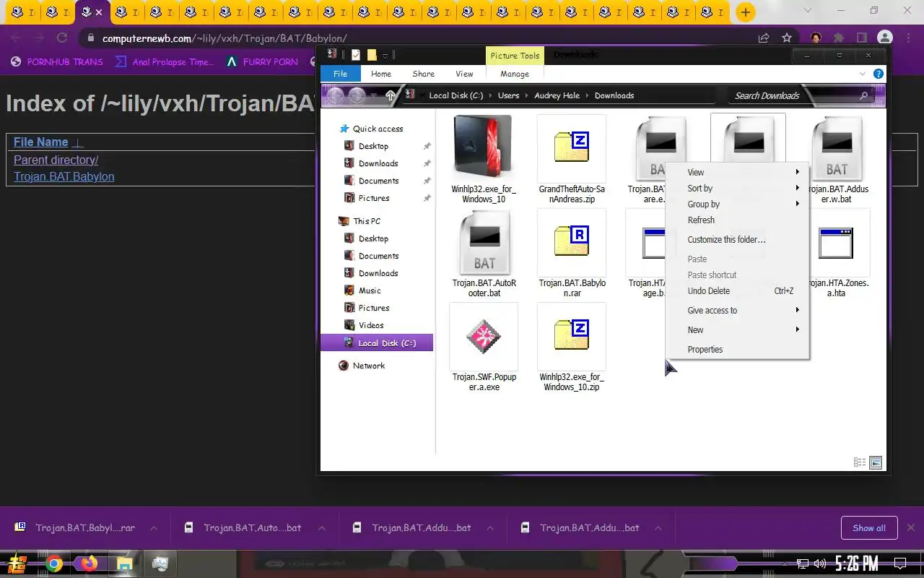Open Chrome extensions puzzle icon

pyautogui.click(x=839, y=38)
